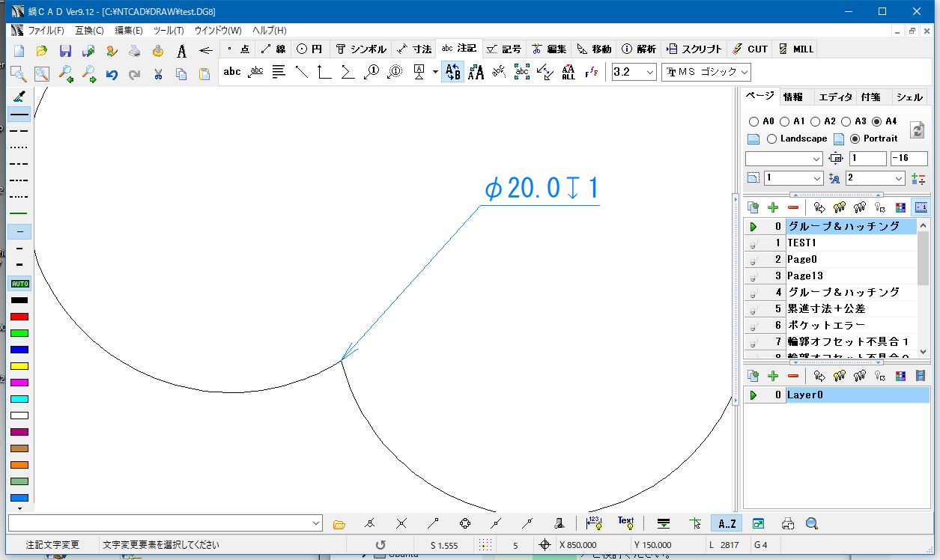Screen dimensions: 940x560
Task: Choose Landscape orientation
Action: click(x=771, y=139)
